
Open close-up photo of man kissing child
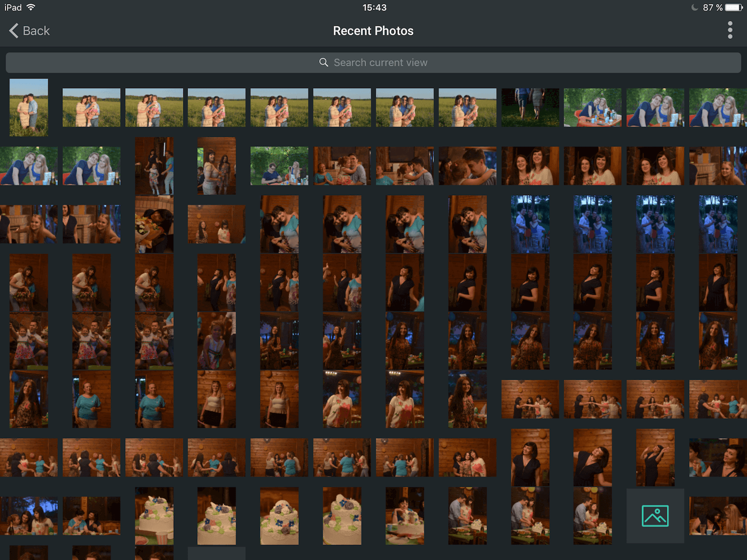click(467, 166)
